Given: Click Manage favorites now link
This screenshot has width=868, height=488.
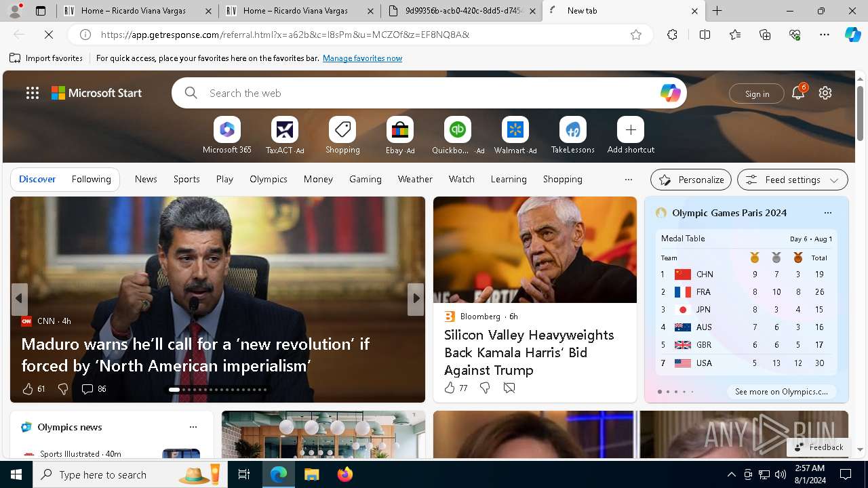Looking at the screenshot, I should tap(362, 58).
